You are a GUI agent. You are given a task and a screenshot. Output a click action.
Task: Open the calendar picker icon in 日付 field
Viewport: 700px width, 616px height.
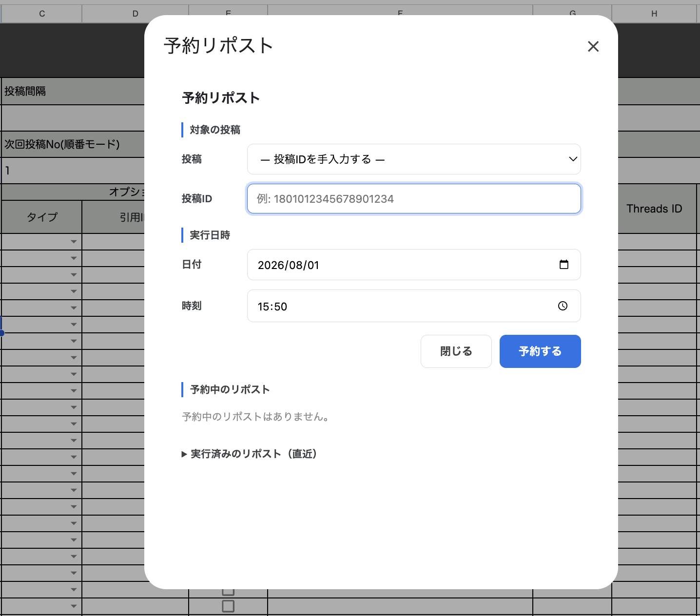[x=564, y=265]
